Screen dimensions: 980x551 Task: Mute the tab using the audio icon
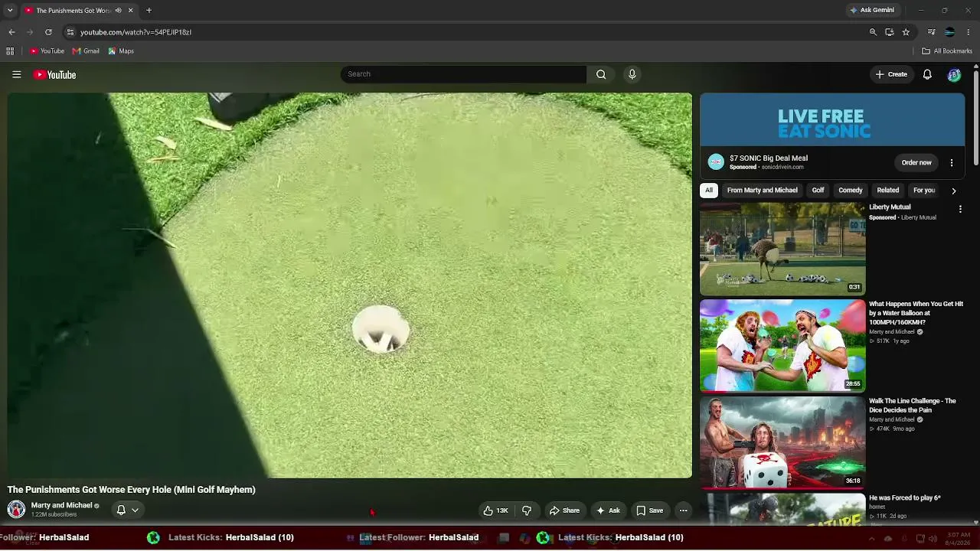point(118,11)
